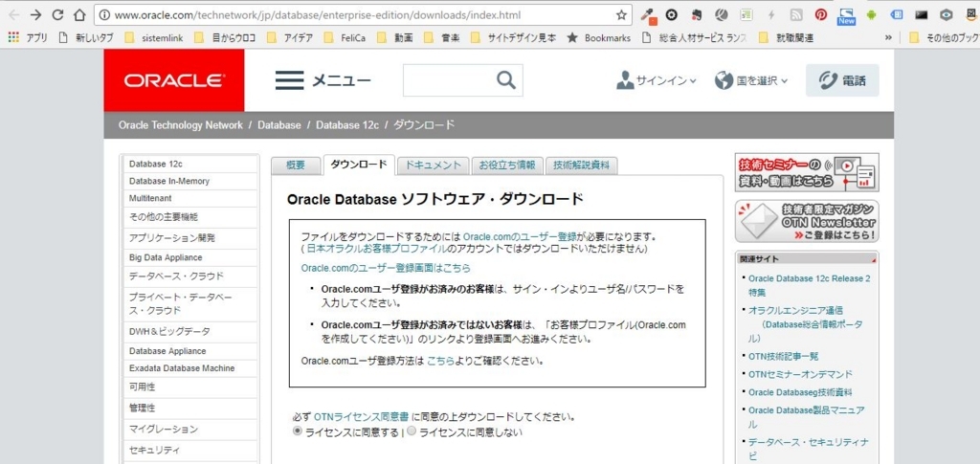Click the browser address bar URL

point(318,15)
